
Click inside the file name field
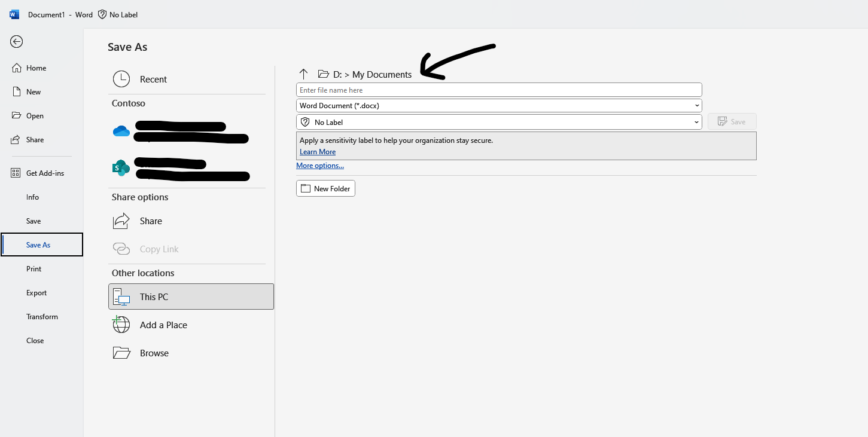pyautogui.click(x=499, y=90)
